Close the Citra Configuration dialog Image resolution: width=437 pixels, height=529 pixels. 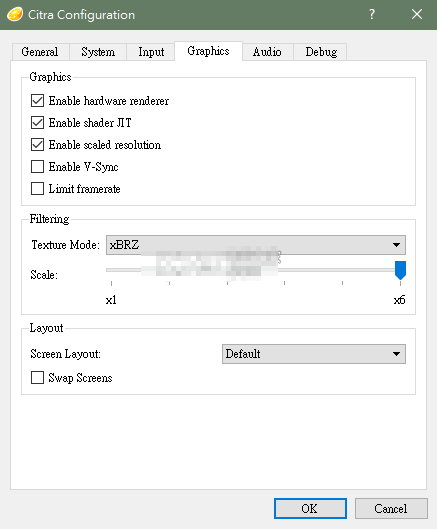tap(417, 14)
